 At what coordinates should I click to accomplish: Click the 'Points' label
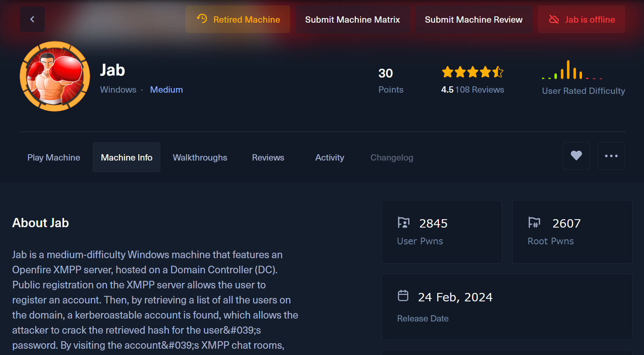[x=391, y=90]
